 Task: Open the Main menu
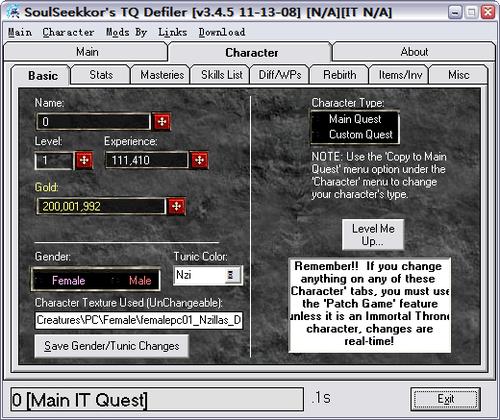[x=20, y=32]
